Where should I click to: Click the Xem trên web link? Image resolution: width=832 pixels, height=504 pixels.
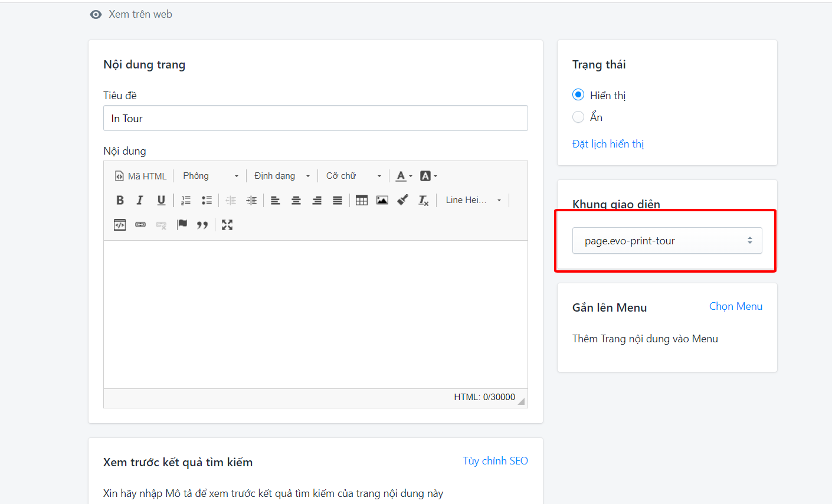click(x=140, y=14)
